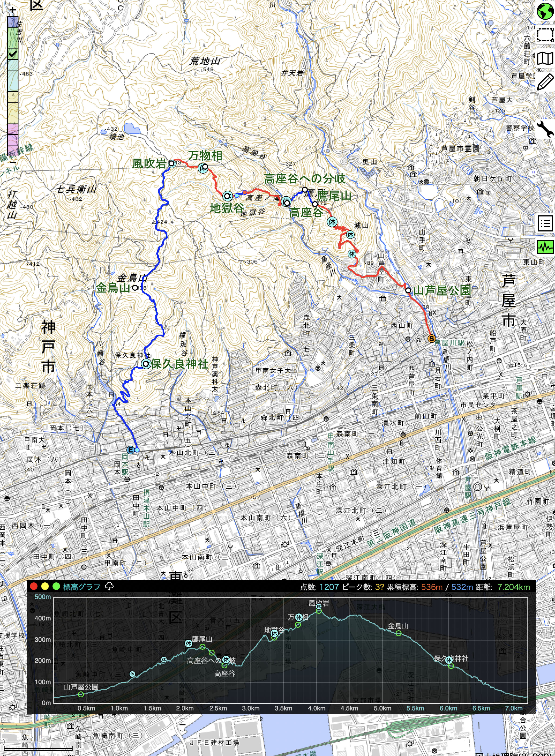Screen dimensions: 555x756
Task: Click the blue E end marker
Action: coord(130,450)
